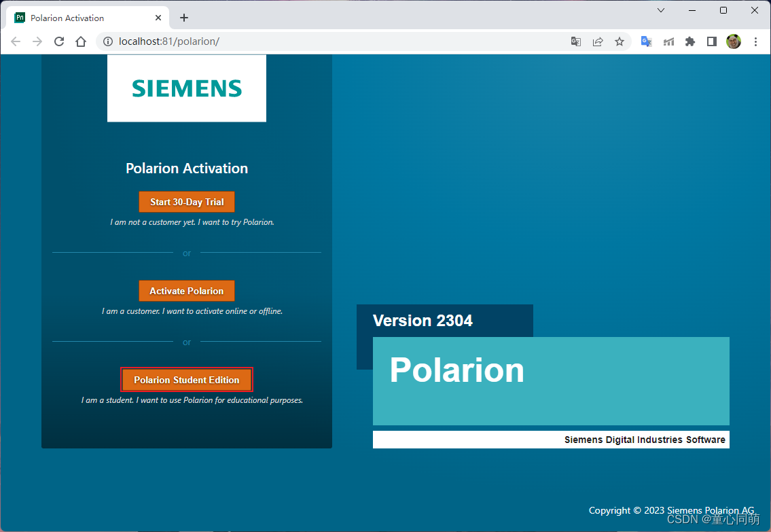Choose Polarion Student Edition button
Screen dimensions: 771x532
[186, 380]
